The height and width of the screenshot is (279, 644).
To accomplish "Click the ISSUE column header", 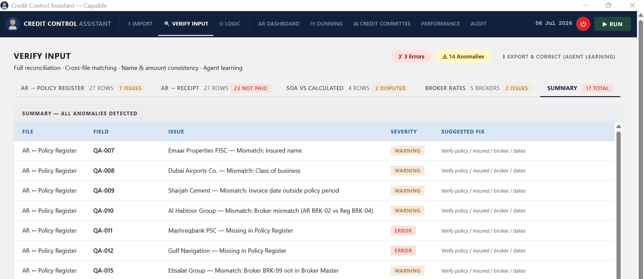I will tap(176, 132).
